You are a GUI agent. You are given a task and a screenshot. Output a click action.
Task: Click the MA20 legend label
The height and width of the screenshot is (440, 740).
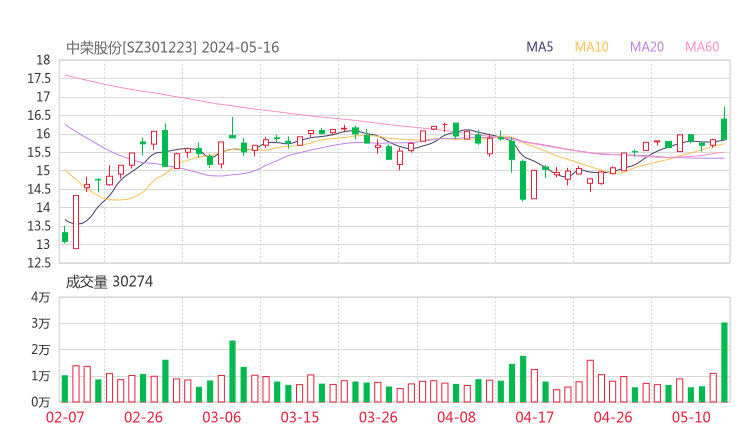(647, 47)
